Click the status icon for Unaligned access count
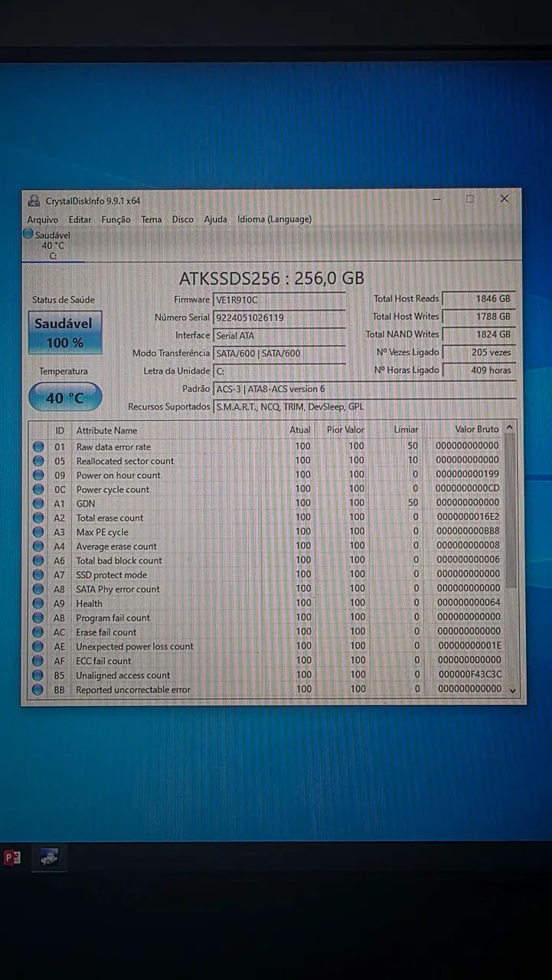 pyautogui.click(x=38, y=675)
